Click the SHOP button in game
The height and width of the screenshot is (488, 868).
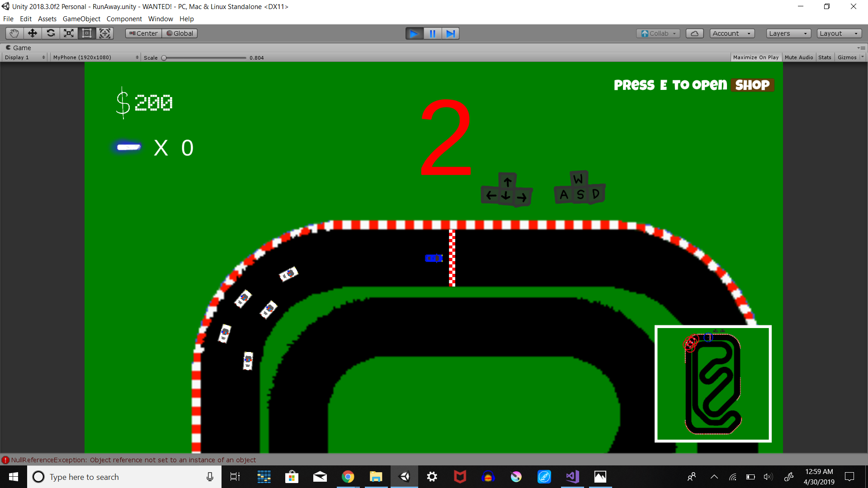(752, 85)
